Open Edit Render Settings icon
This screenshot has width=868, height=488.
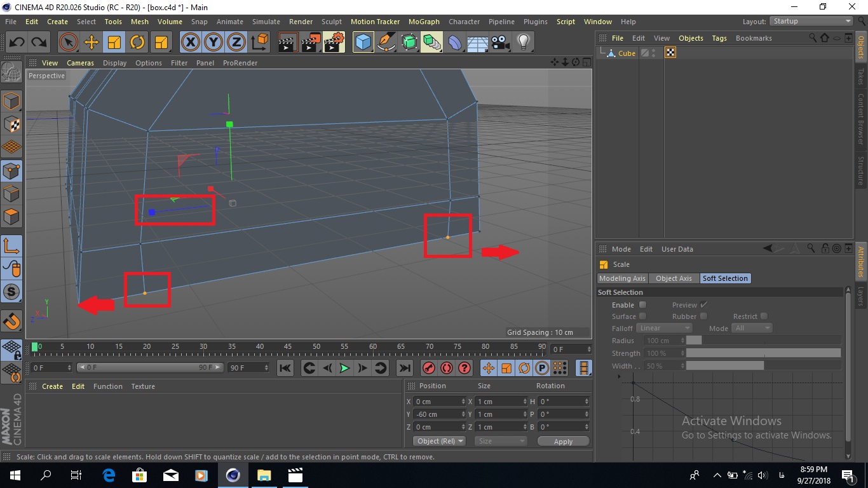pyautogui.click(x=334, y=43)
